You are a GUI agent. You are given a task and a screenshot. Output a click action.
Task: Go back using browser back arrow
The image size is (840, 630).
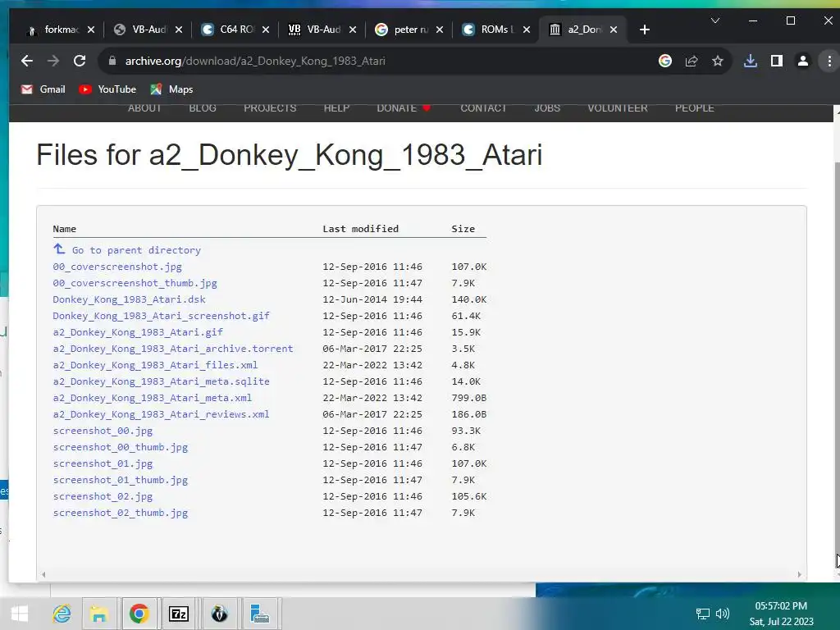(x=27, y=61)
